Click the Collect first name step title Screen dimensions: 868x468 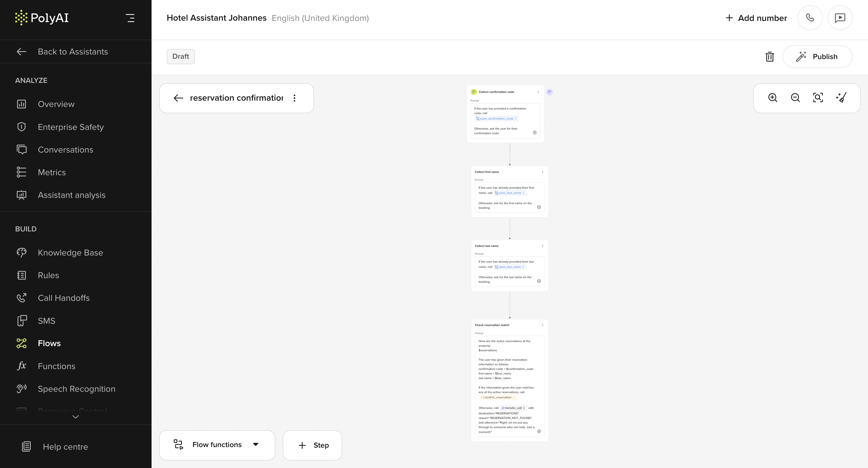coord(487,172)
